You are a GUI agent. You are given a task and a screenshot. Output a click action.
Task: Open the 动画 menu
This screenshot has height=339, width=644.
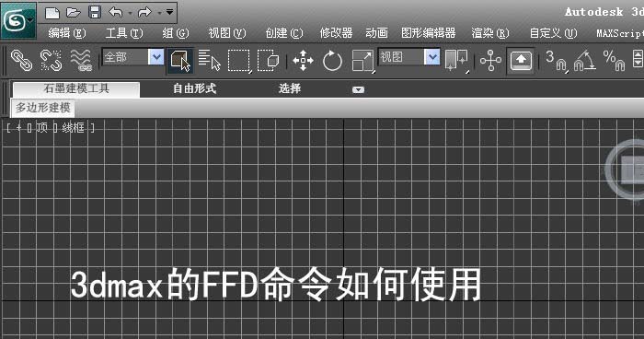[376, 33]
